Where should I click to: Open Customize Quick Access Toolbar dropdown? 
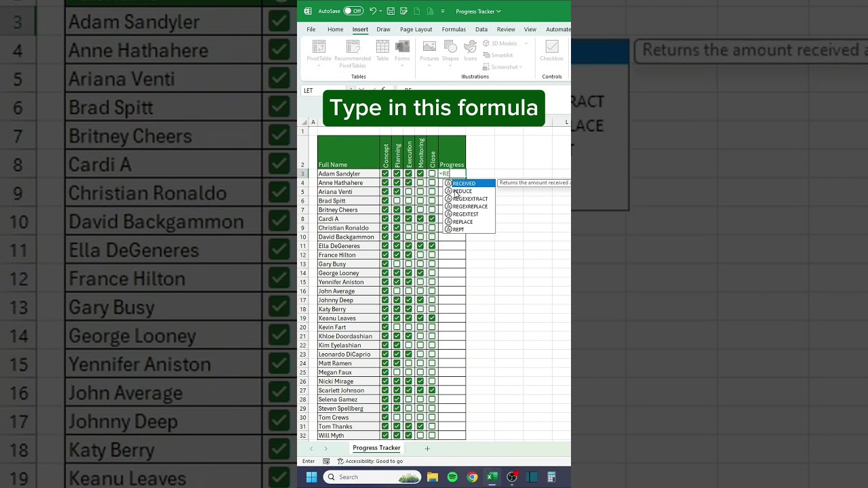[x=443, y=11]
